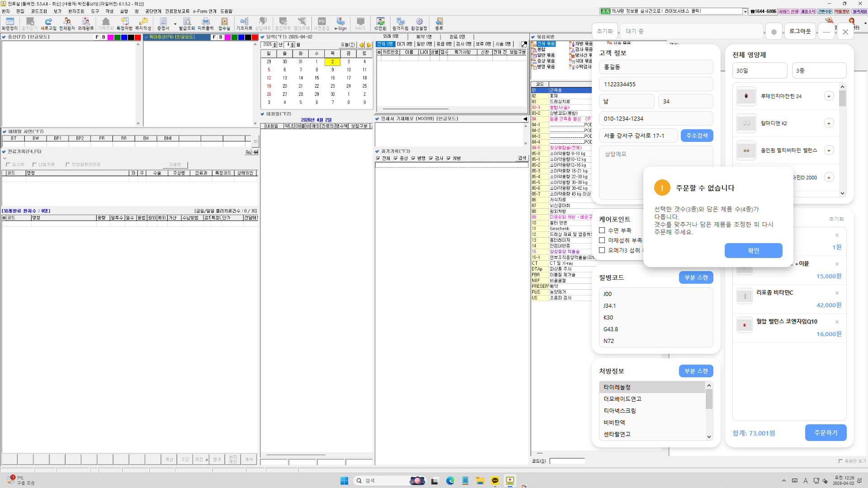The image size is (868, 488).
Task: Click the 주소검색 button
Action: coord(697,136)
